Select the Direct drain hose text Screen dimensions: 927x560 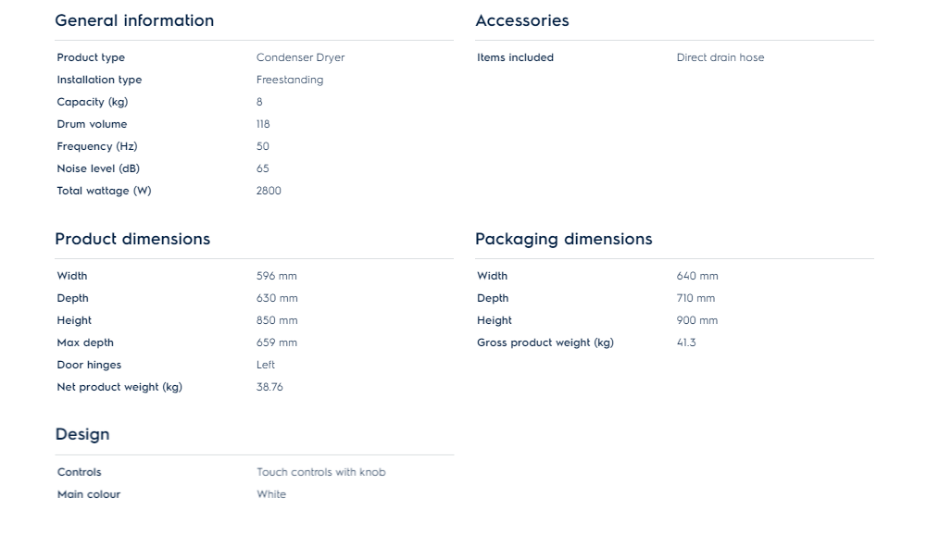click(x=720, y=57)
